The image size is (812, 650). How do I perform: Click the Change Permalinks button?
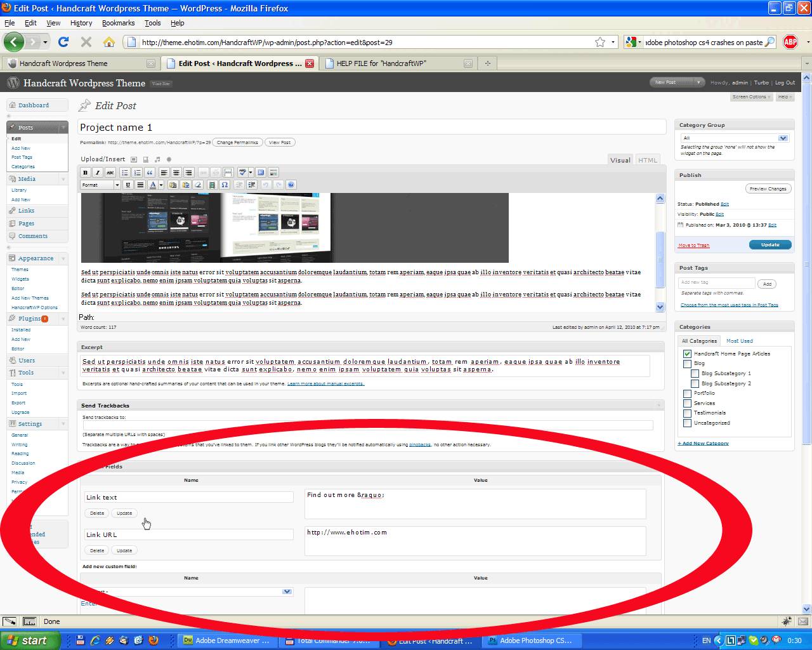[x=237, y=142]
